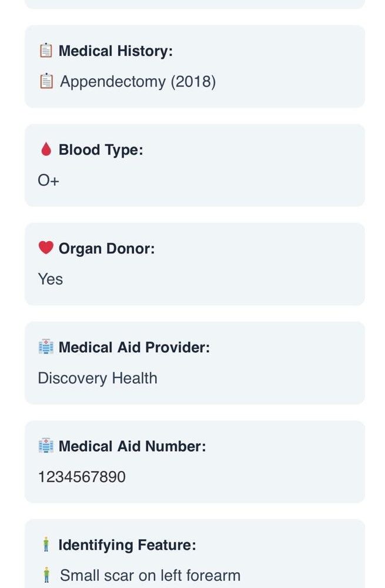Click the red heart Organ Donor icon
Viewport: 385px width, 588px height.
coord(46,248)
